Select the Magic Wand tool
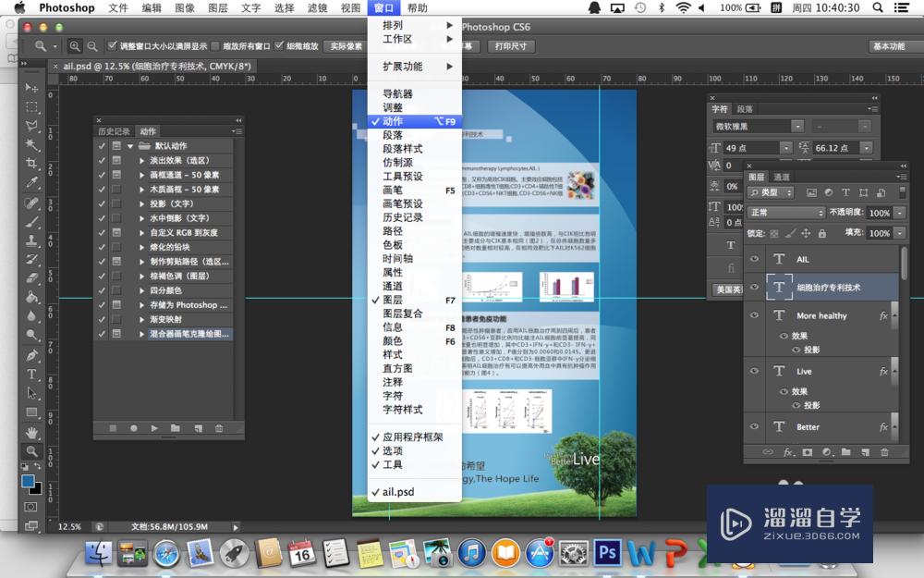Screen dimensions: 924x578 pyautogui.click(x=32, y=144)
